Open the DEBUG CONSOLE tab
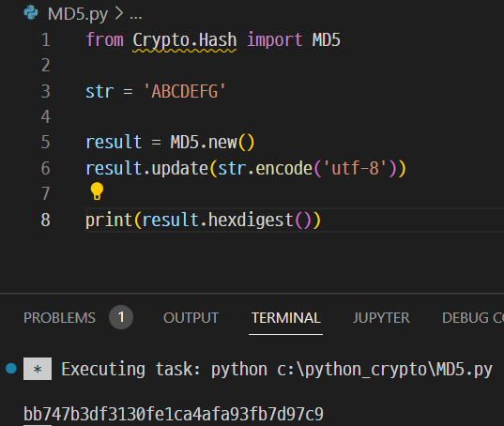Image resolution: width=504 pixels, height=426 pixels. pyautogui.click(x=473, y=318)
